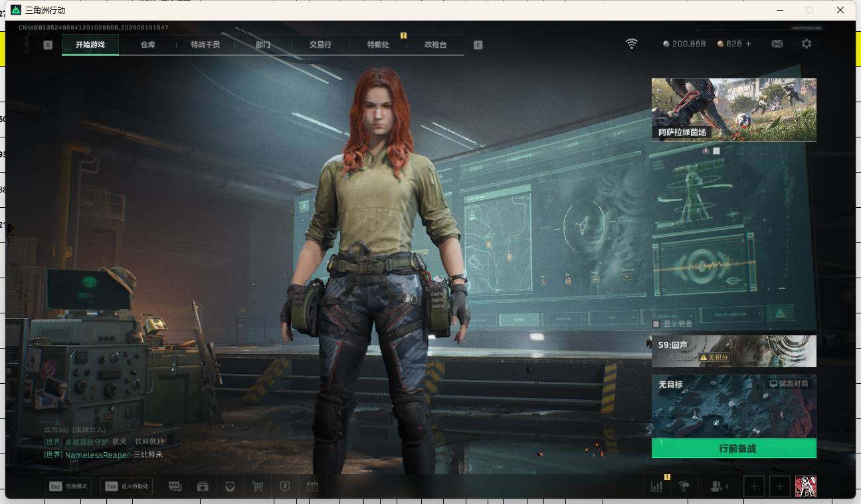Open the chat bubbles icon
The width and height of the screenshot is (861, 504).
point(175,487)
